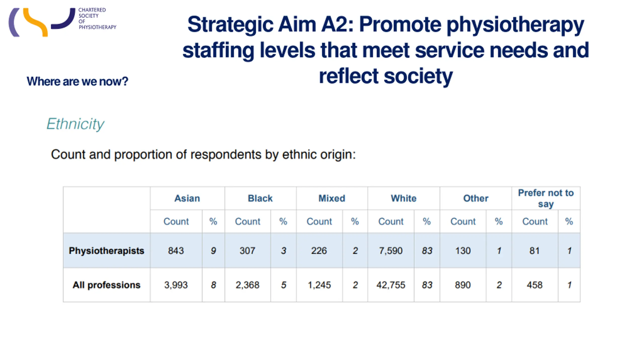Select the Mixed column header
Screen dimensions: 644x362
click(332, 198)
